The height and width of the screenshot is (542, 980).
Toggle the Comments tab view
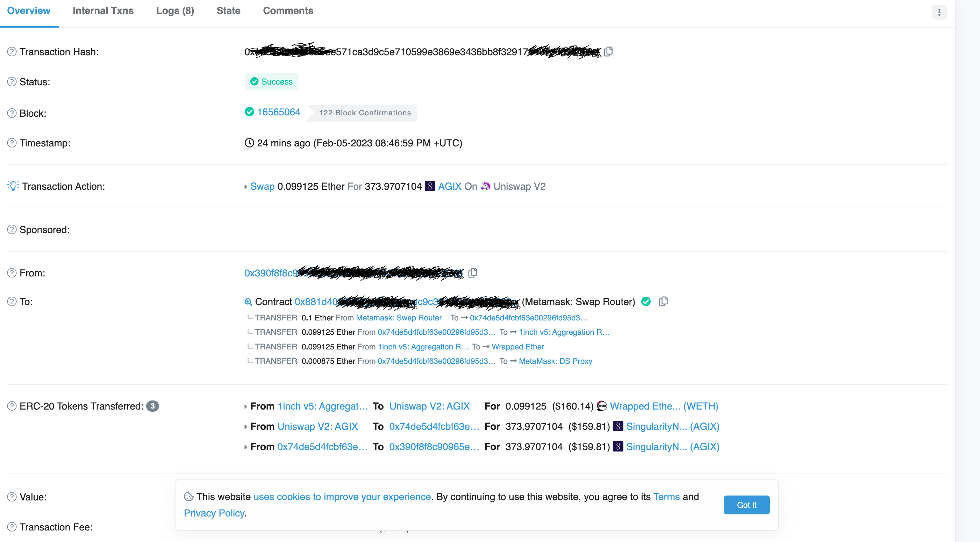click(x=288, y=11)
